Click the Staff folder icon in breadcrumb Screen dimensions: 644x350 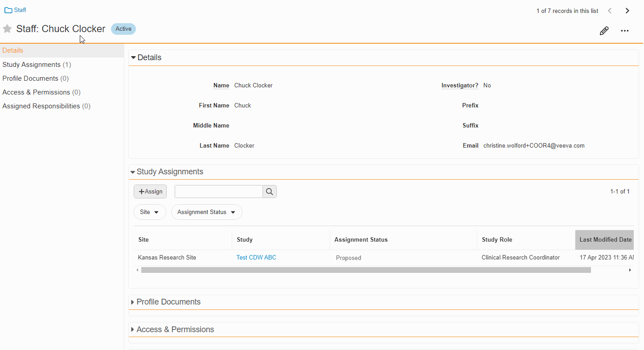coord(8,10)
